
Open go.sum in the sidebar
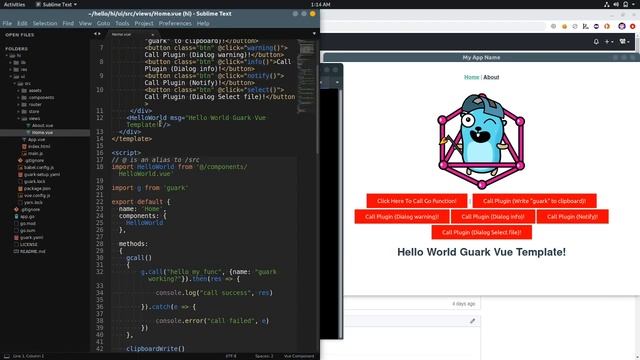coord(27,231)
